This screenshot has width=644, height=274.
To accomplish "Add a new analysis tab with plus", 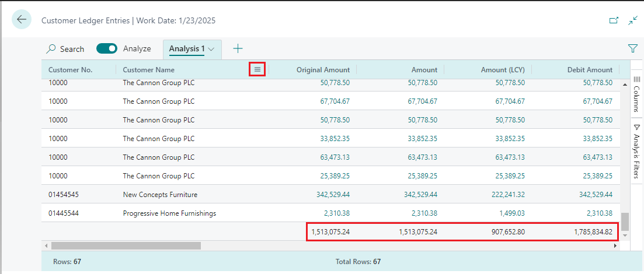I will 238,49.
